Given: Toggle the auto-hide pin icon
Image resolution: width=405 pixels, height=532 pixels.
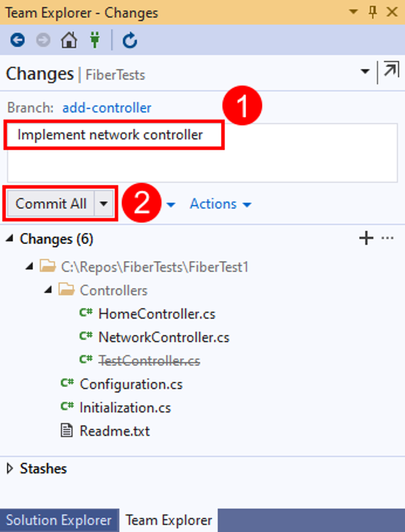Looking at the screenshot, I should pos(373,12).
